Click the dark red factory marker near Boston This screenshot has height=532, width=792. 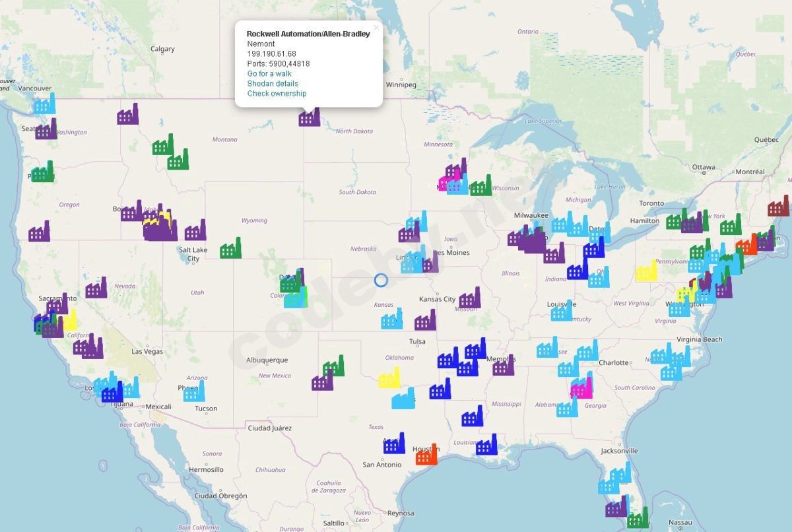click(x=778, y=207)
